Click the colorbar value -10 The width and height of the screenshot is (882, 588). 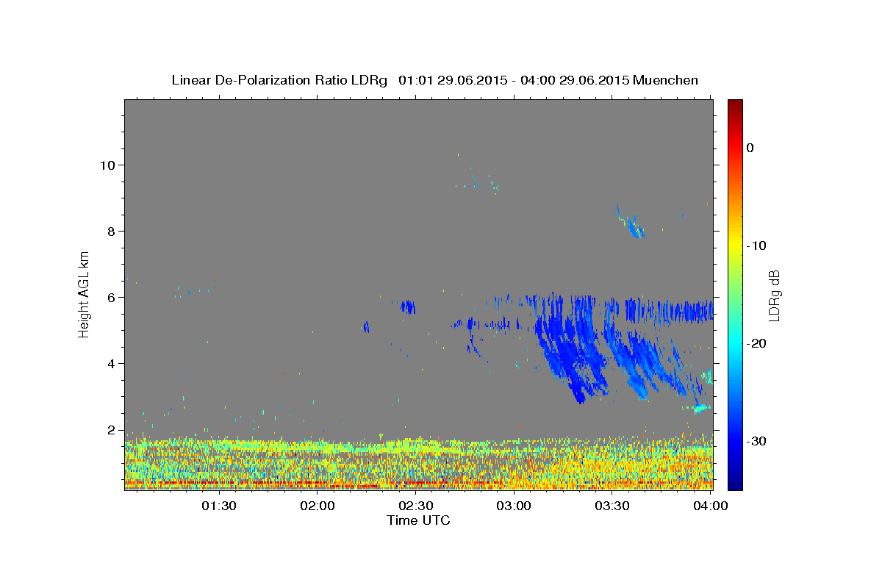click(757, 245)
